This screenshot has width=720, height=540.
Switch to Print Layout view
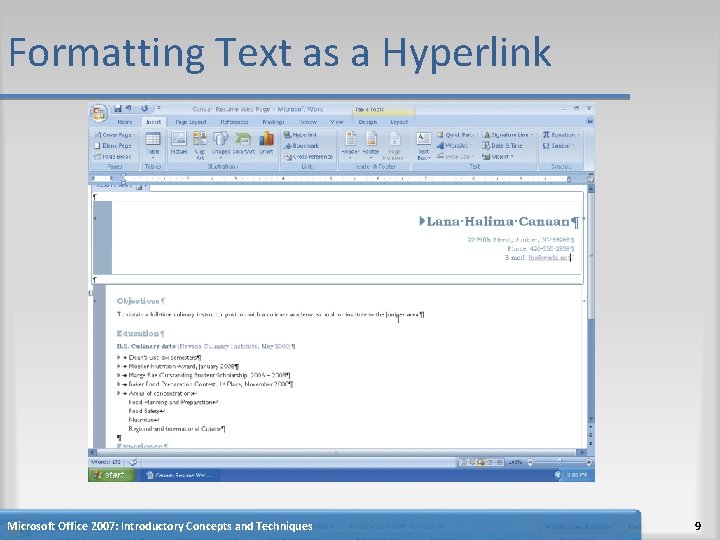(x=463, y=462)
